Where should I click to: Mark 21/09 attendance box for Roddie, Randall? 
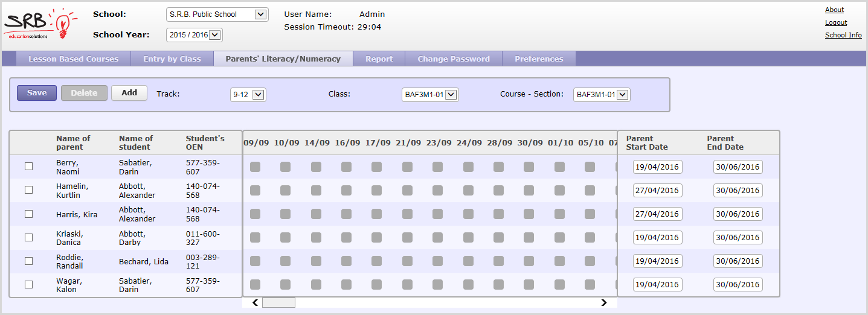[407, 261]
